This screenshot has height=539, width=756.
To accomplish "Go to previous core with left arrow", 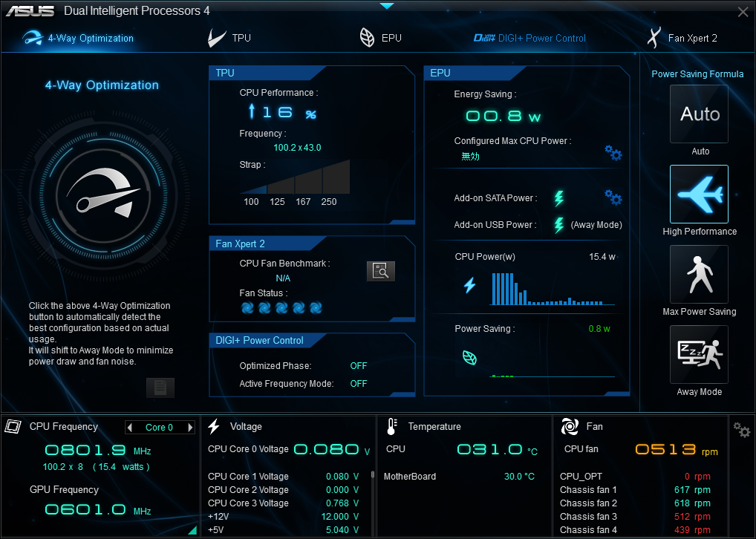I will tap(129, 427).
